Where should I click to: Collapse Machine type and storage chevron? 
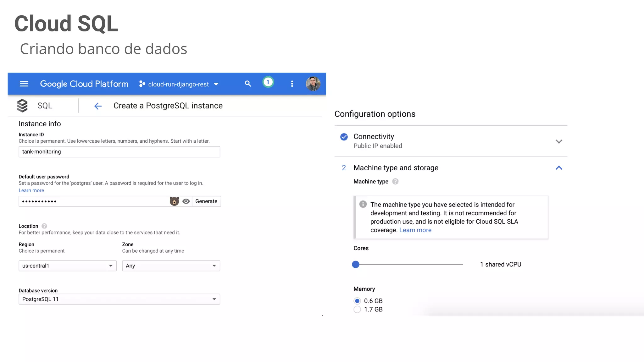[x=559, y=168]
